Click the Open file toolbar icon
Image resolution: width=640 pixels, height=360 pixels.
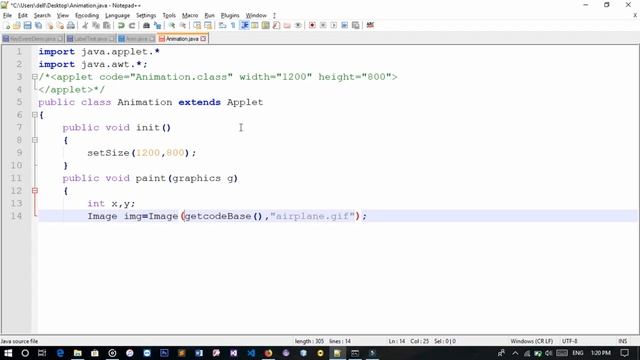(17, 25)
